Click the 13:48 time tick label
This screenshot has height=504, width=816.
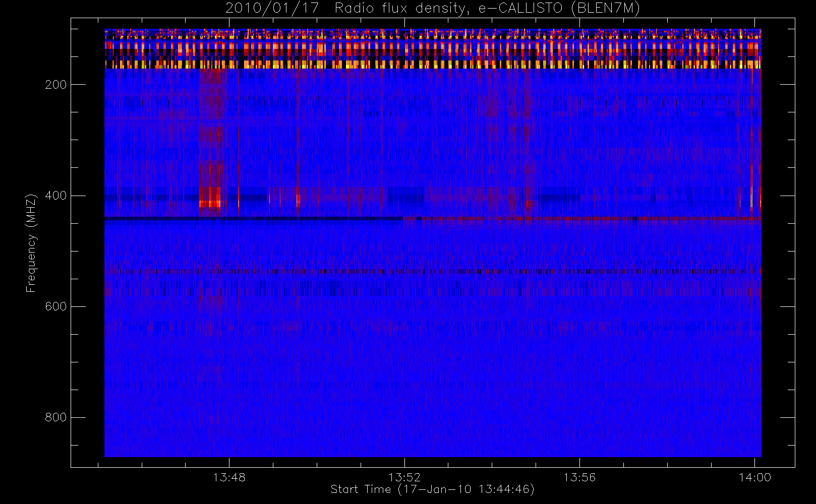[x=229, y=477]
